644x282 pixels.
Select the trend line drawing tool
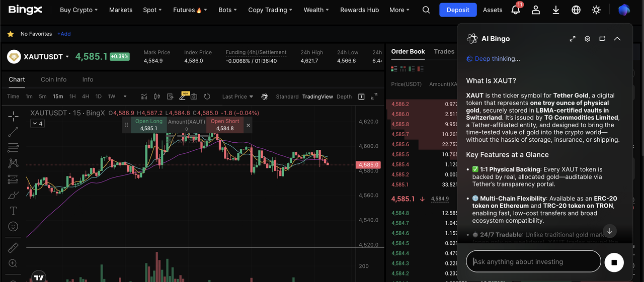13,132
